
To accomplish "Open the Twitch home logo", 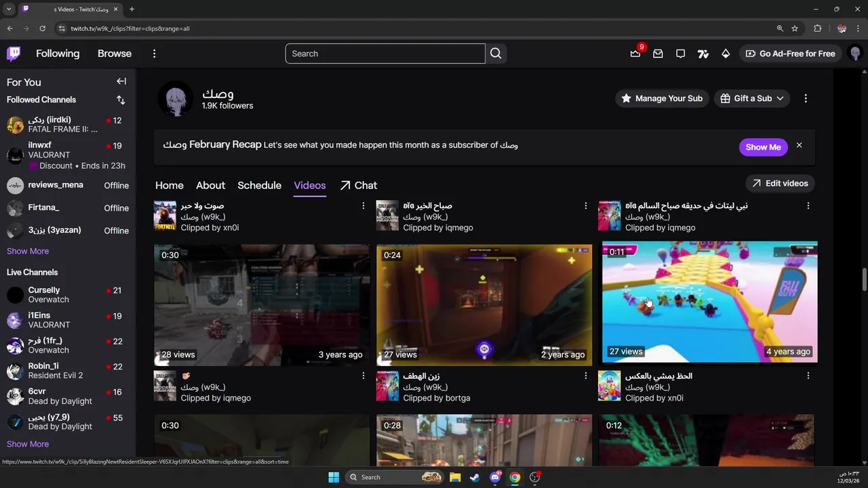I will pyautogui.click(x=14, y=54).
